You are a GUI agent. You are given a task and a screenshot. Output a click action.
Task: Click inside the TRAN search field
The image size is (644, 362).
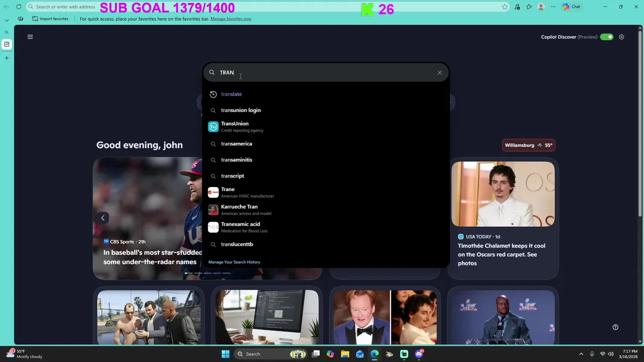(x=326, y=72)
